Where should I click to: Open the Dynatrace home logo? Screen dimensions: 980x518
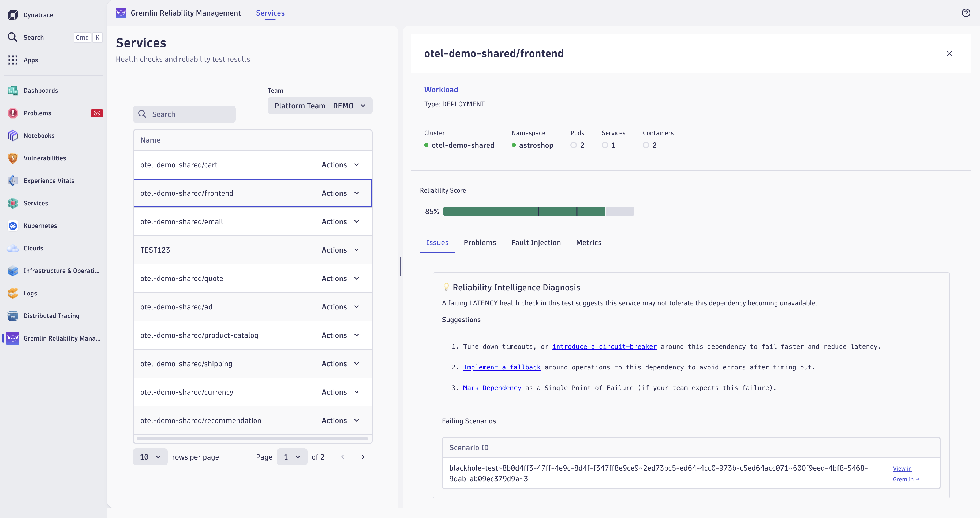click(13, 15)
